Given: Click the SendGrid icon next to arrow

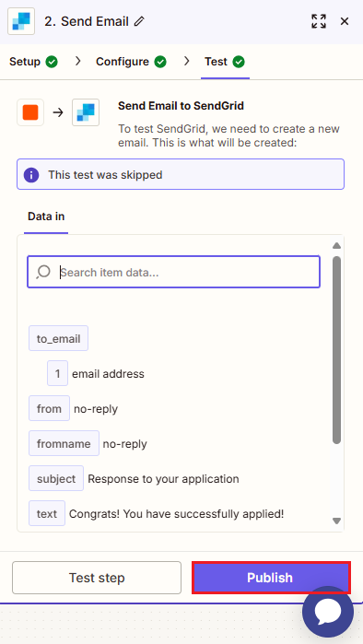Looking at the screenshot, I should pyautogui.click(x=86, y=112).
